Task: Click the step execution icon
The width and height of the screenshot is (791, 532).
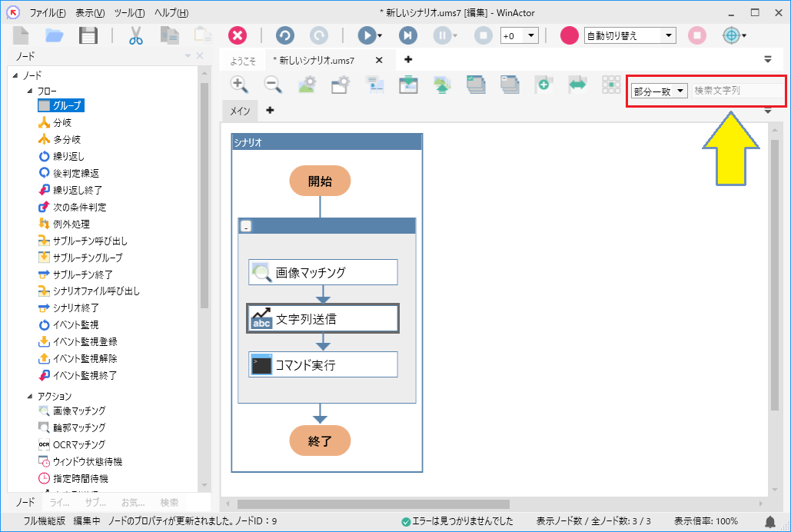Action: [407, 36]
